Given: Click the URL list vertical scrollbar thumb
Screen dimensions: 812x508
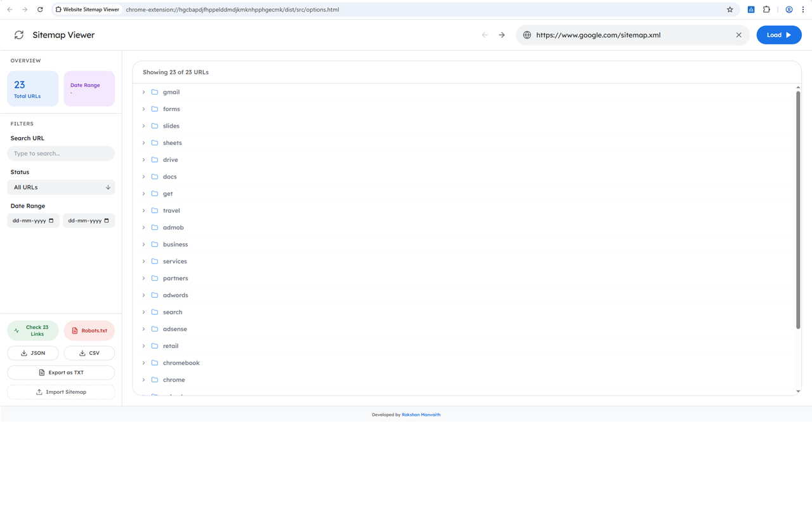Looking at the screenshot, I should tap(798, 210).
